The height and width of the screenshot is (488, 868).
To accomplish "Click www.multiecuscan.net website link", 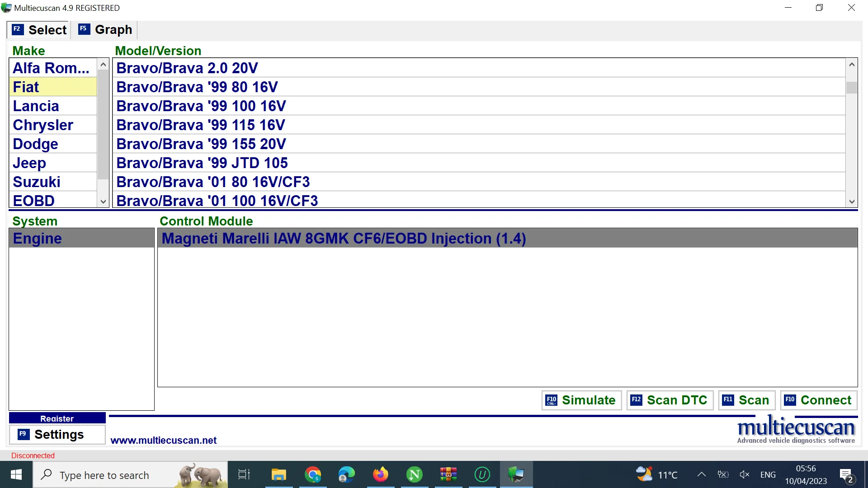I will coord(163,441).
